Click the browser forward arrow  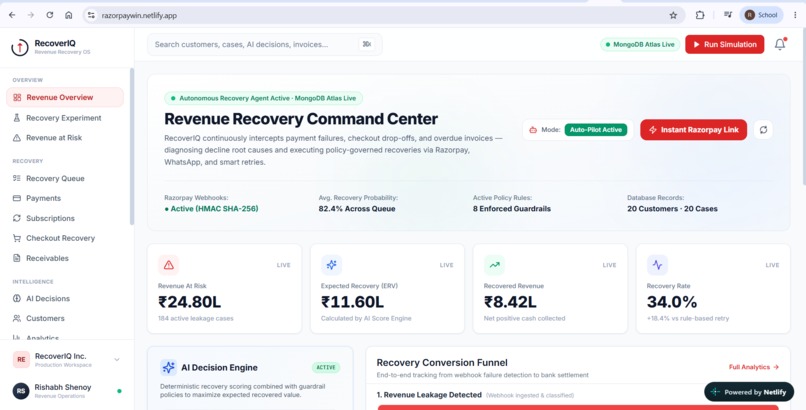(x=31, y=15)
